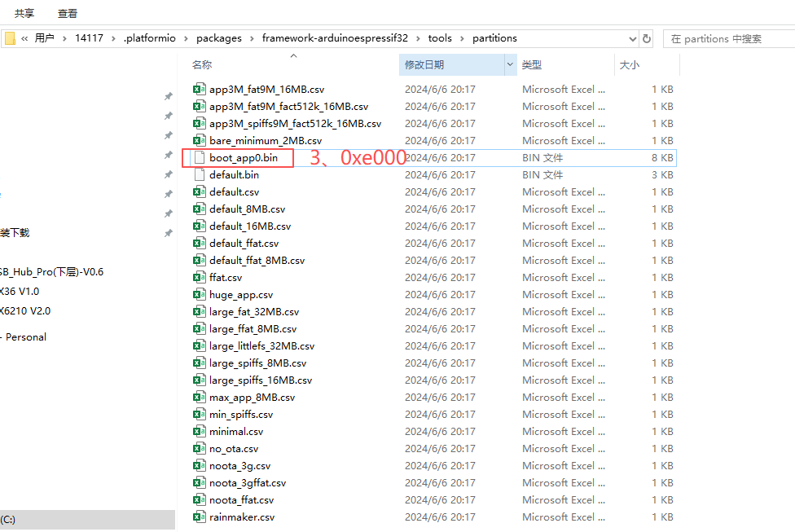
Task: Open the 查看 ribbon tab
Action: [68, 14]
